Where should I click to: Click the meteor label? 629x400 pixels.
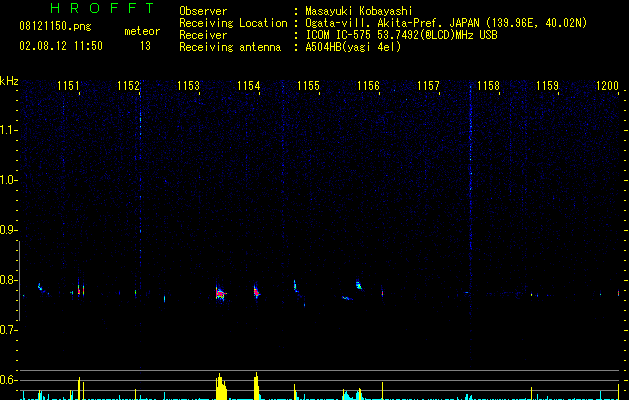(x=142, y=31)
